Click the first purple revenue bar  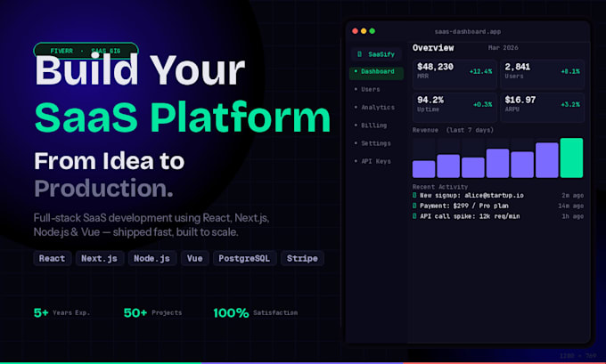click(x=423, y=169)
